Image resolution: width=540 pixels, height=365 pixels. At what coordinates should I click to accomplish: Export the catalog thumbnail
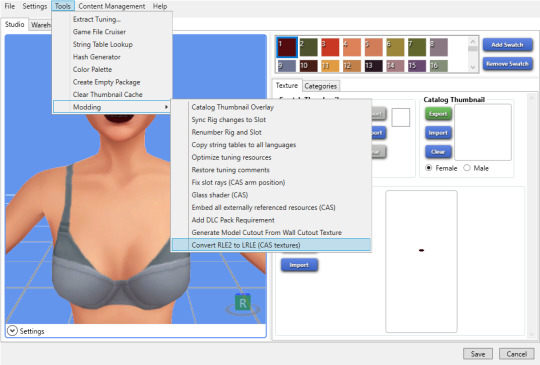pyautogui.click(x=438, y=114)
